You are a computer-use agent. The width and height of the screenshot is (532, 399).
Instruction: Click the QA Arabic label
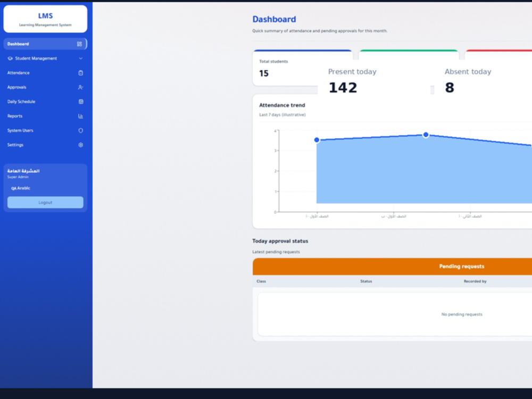coord(21,188)
